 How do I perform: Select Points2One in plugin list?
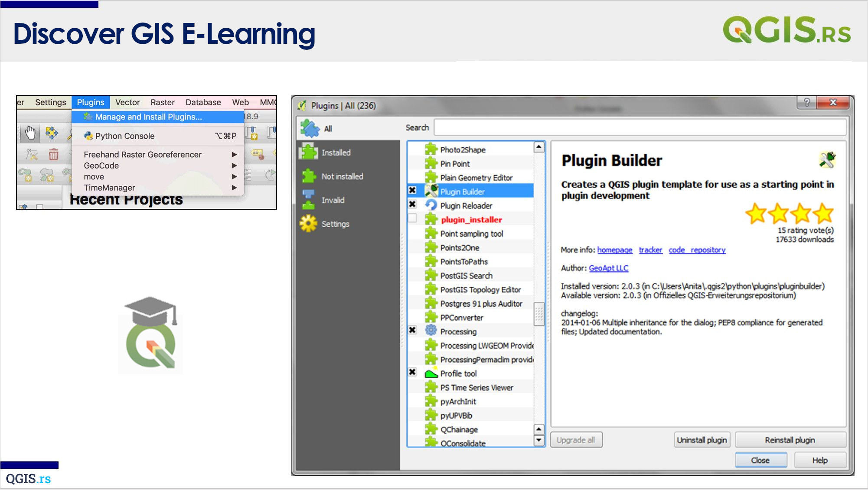coord(471,248)
